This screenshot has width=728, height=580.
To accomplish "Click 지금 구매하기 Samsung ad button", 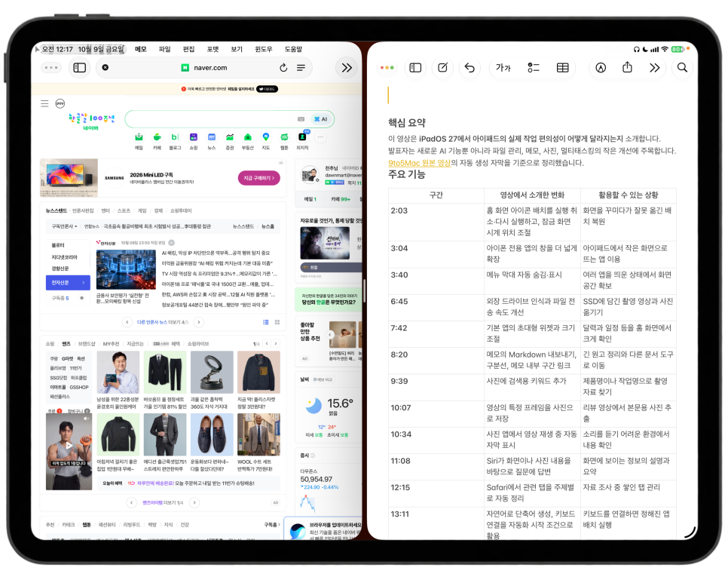I will pyautogui.click(x=259, y=178).
